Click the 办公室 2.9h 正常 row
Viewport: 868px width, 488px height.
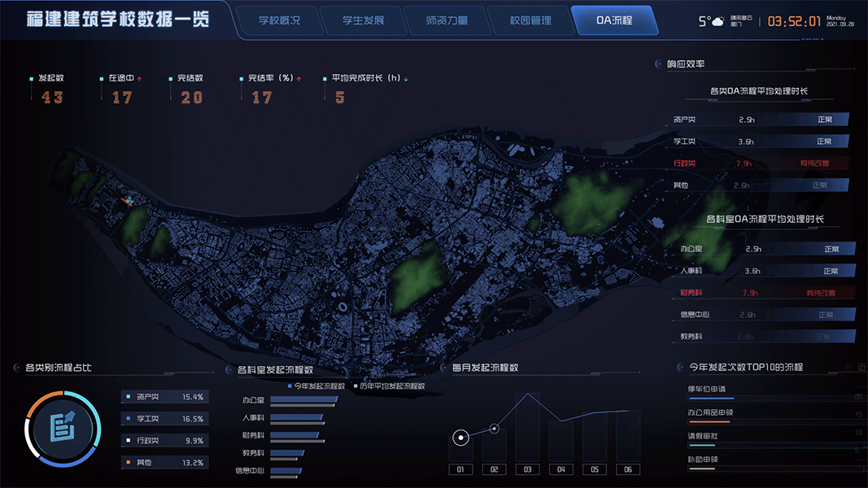pos(764,249)
